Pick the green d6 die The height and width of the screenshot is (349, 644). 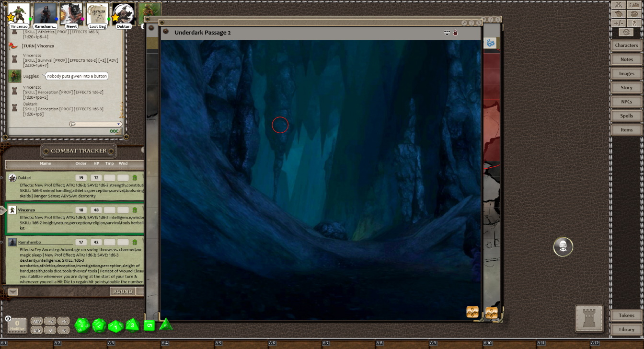pyautogui.click(x=149, y=326)
